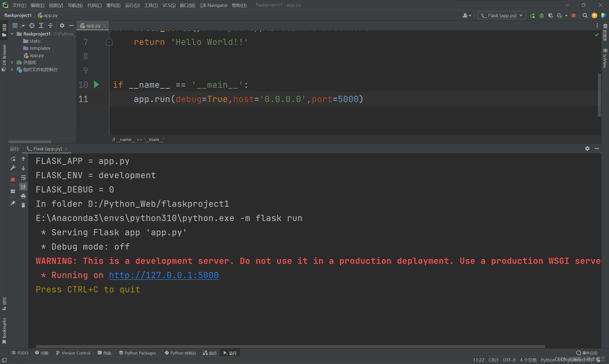
Task: Edit run configuration via wrench icon
Action: [13, 168]
